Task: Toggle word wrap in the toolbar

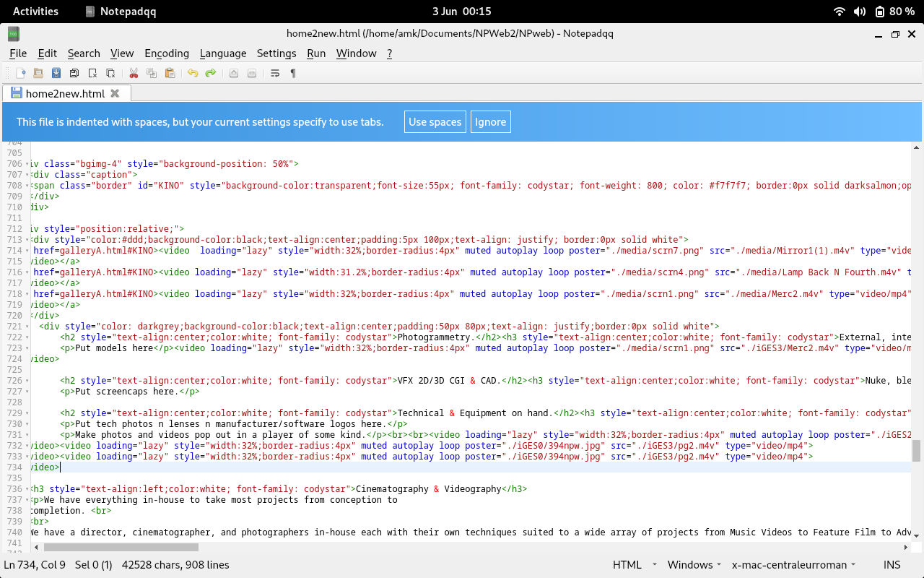Action: [x=275, y=73]
